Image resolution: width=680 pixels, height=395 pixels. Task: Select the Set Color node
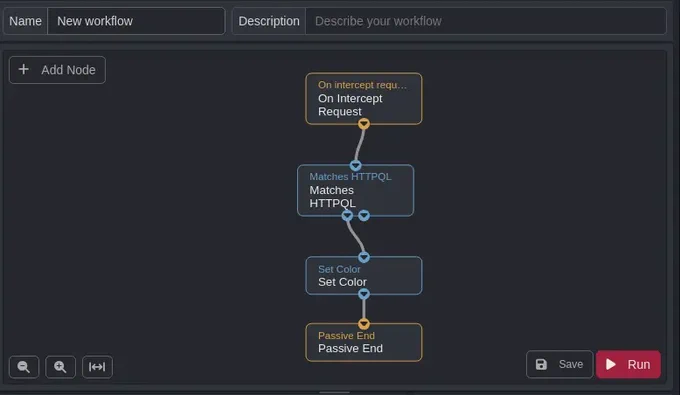(x=363, y=275)
